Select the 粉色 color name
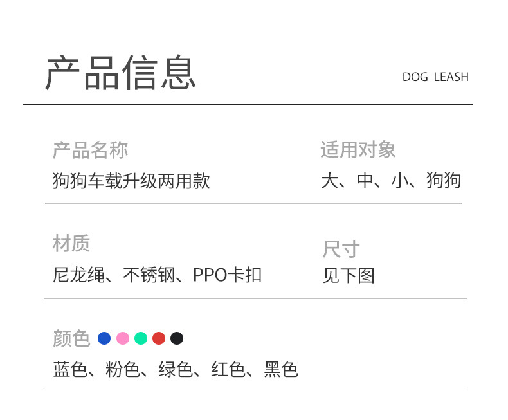This screenshot has height=420, width=508. pos(122,370)
